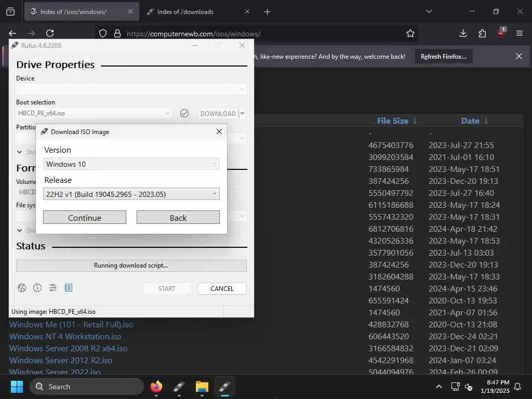Show hidden system tray icons

click(x=438, y=387)
